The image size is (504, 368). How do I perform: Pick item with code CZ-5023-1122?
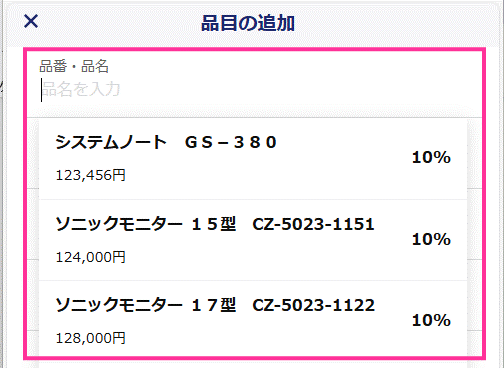point(313,305)
